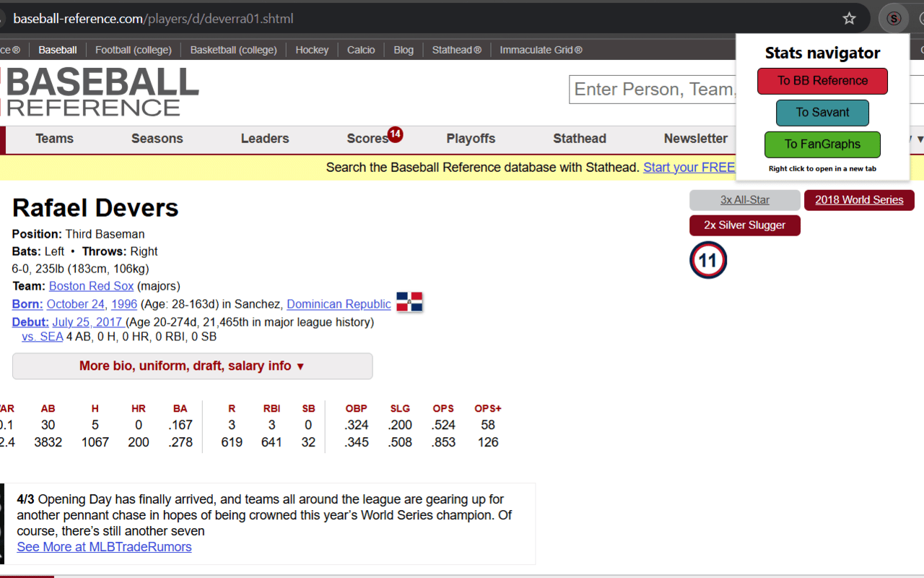This screenshot has width=924, height=578.
Task: Go to BB Reference from navigator popup
Action: coord(822,81)
